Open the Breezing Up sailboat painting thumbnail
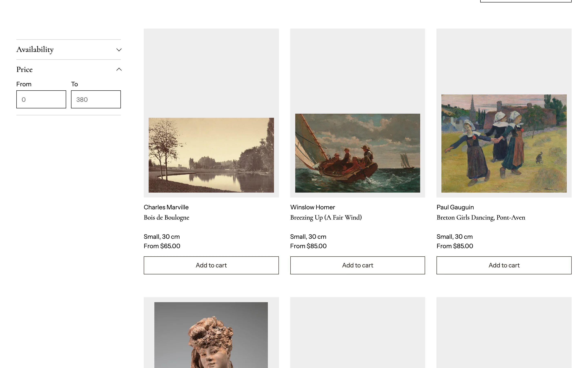Viewport: 588px width, 368px height. pyautogui.click(x=357, y=153)
